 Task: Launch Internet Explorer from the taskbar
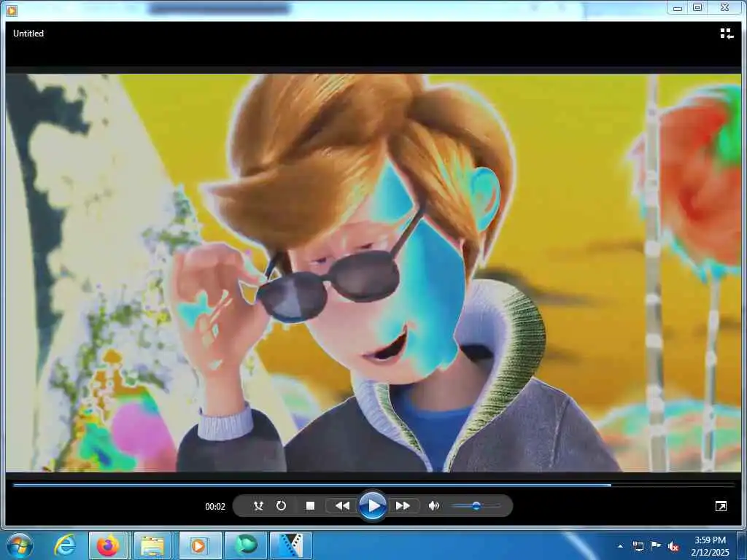[65, 545]
